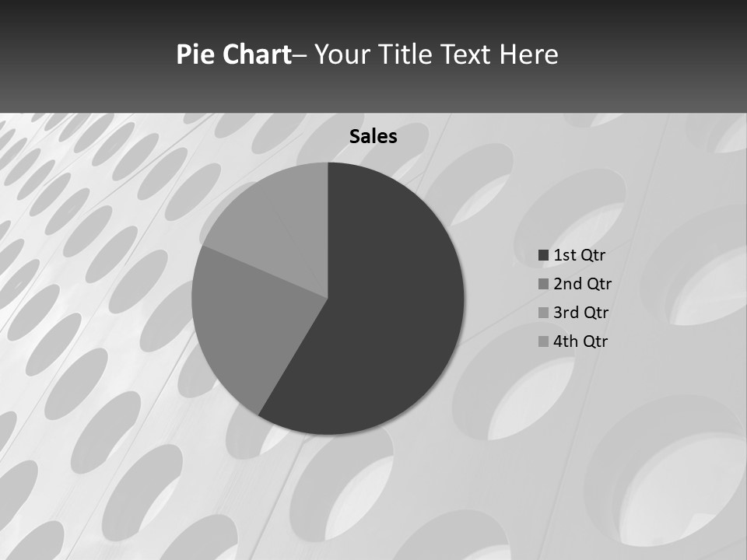
Task: Click the boundary between 1st and 2nd Qtr slices
Action: 293,357
